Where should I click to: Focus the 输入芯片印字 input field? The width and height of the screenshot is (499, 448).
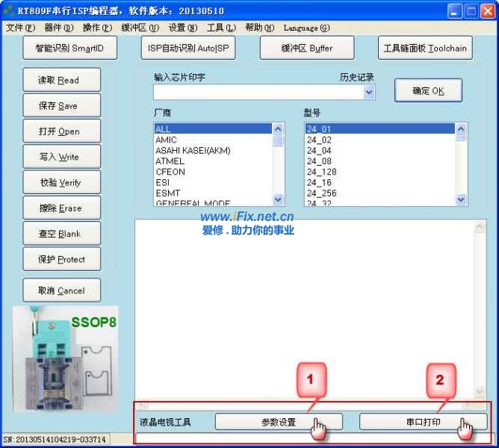(x=258, y=93)
